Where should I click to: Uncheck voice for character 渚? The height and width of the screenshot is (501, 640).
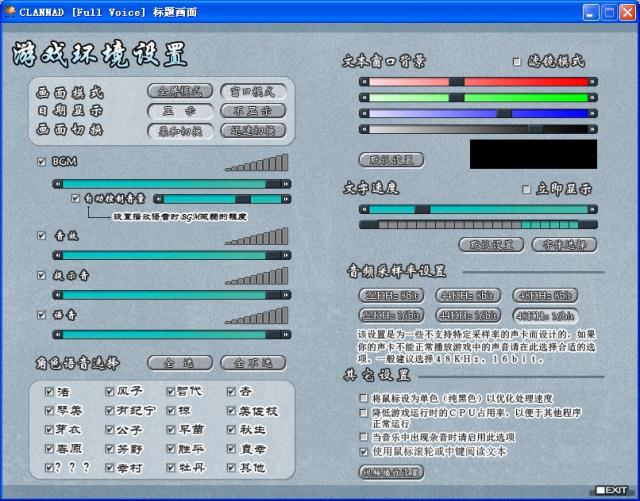coord(49,392)
